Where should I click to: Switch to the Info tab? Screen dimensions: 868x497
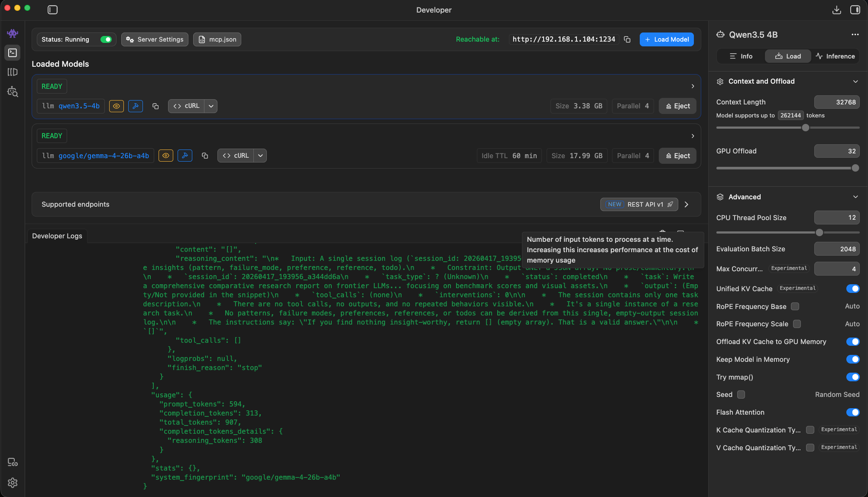pos(741,56)
